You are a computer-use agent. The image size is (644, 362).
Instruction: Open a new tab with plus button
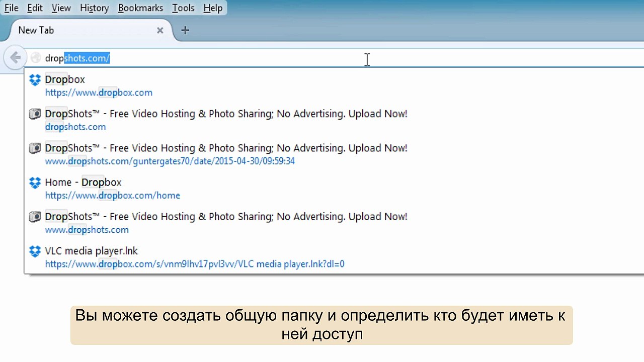pyautogui.click(x=185, y=30)
